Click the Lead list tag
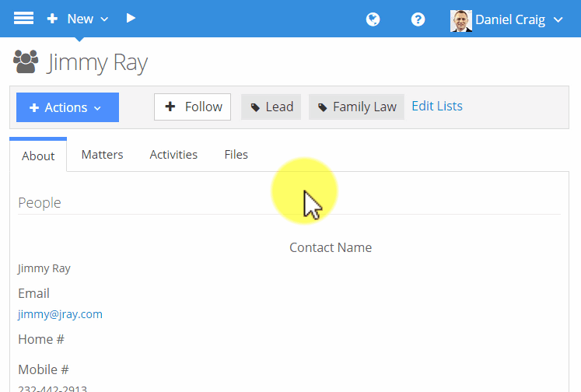 271,107
